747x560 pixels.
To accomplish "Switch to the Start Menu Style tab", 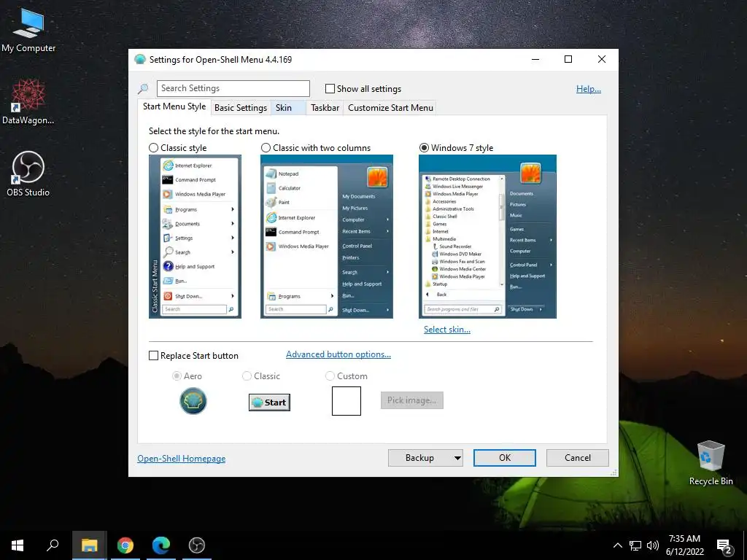I will coord(174,106).
